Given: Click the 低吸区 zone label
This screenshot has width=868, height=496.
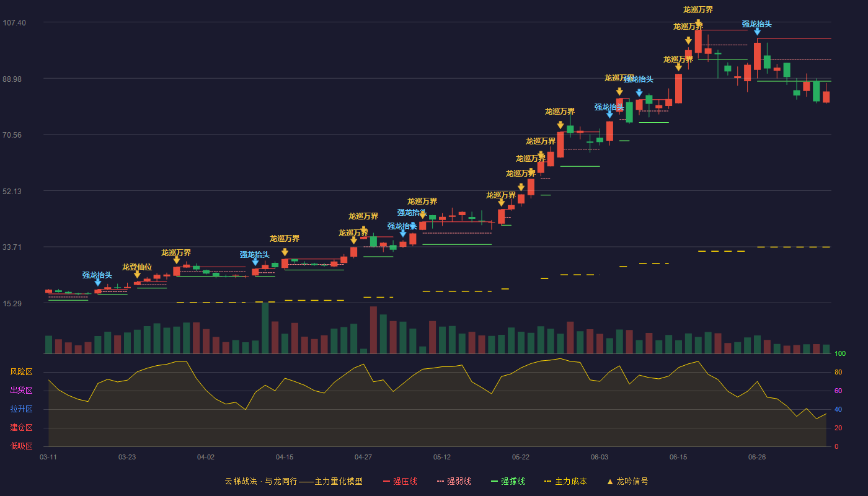Looking at the screenshot, I should coord(21,446).
